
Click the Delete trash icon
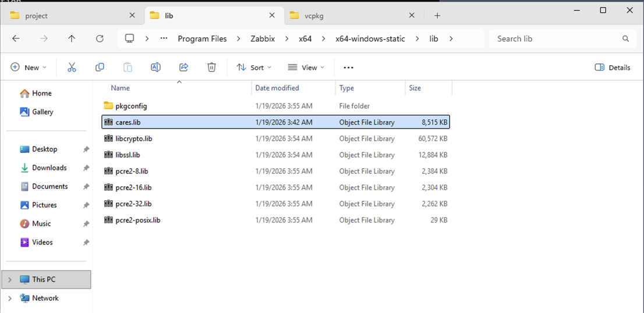click(211, 67)
